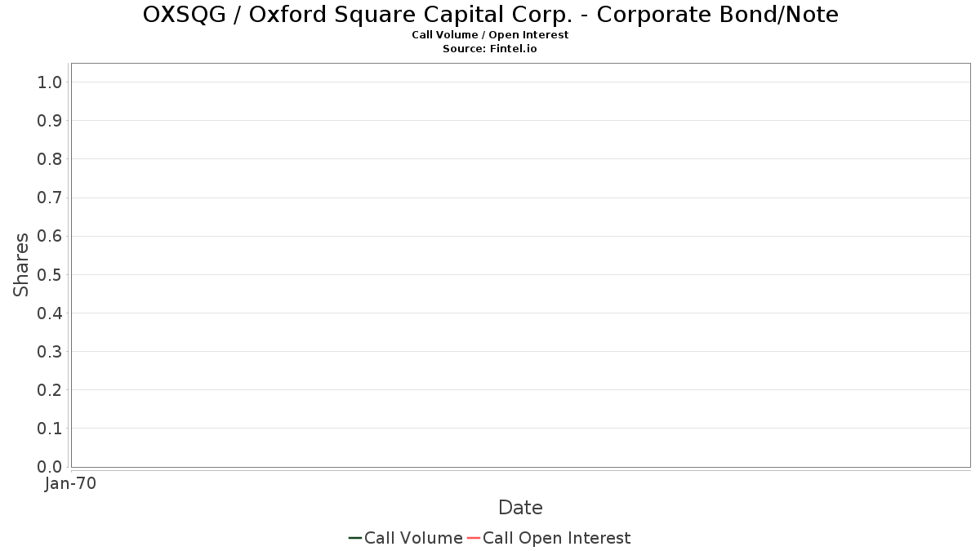Image resolution: width=980 pixels, height=551 pixels.
Task: Click the OXSQG chart main title
Action: pyautogui.click(x=490, y=15)
